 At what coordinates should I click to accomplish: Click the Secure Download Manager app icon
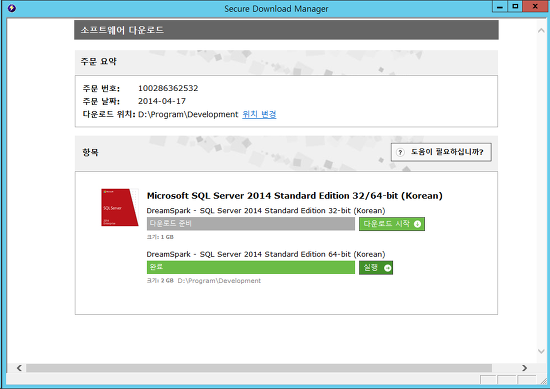point(12,8)
